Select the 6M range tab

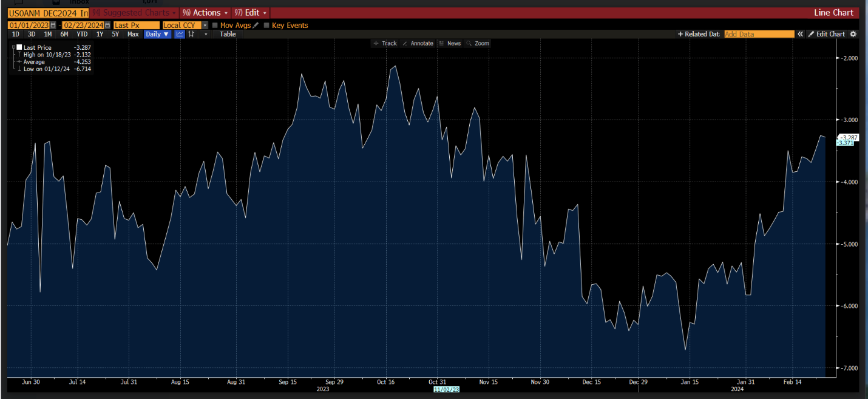[64, 34]
